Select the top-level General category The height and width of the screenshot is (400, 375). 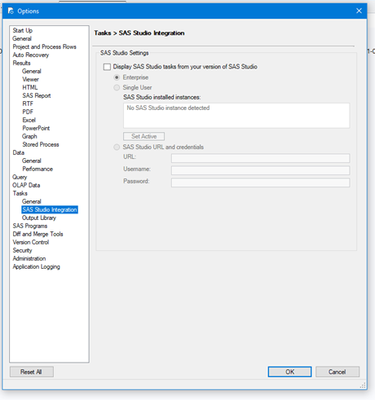(x=22, y=39)
